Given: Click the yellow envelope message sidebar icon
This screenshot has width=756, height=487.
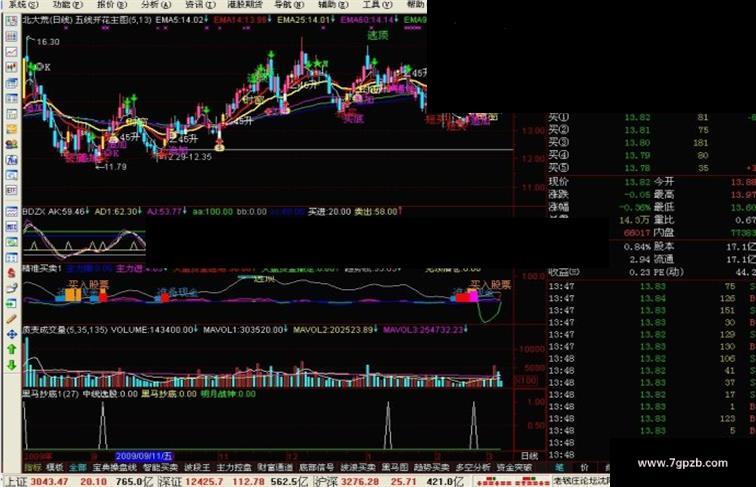Looking at the screenshot, I should pos(12,129).
